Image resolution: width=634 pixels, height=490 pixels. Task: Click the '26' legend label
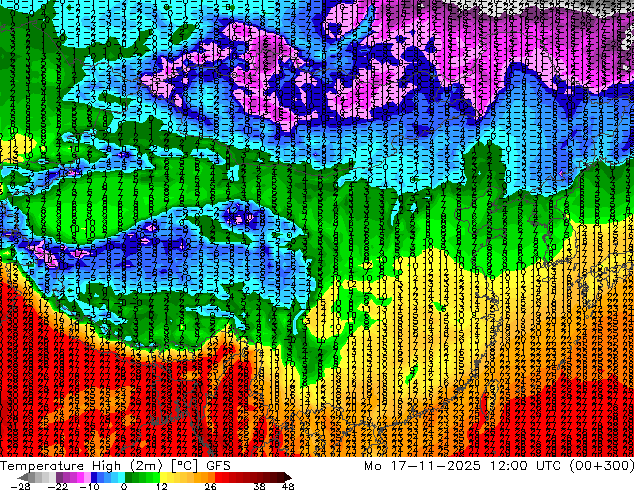pyautogui.click(x=210, y=486)
